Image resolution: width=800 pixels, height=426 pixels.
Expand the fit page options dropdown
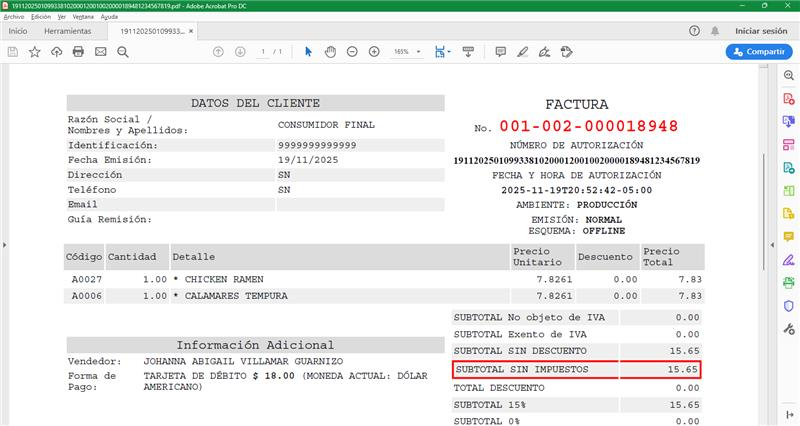coord(451,51)
